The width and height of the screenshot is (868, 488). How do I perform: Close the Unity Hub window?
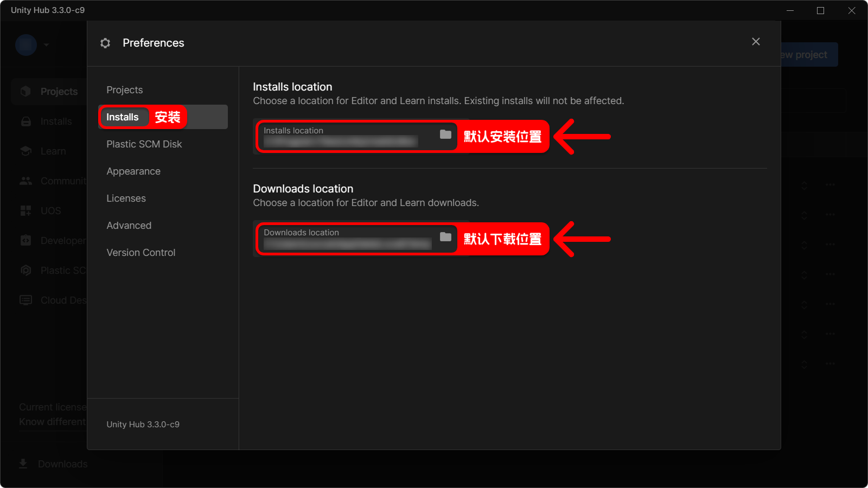point(852,10)
